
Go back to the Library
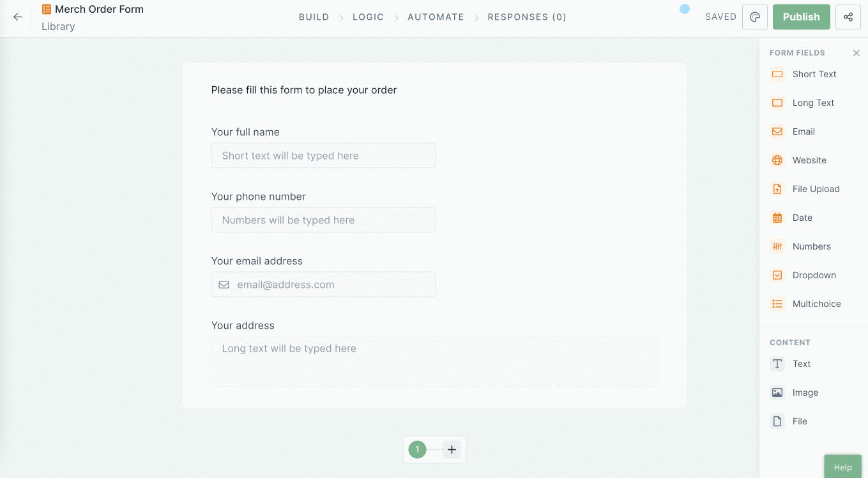[17, 17]
